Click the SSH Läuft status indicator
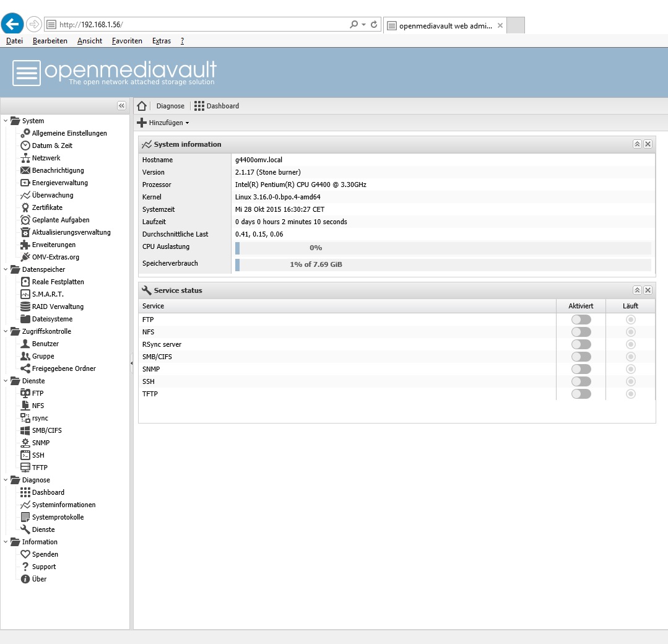Image resolution: width=668 pixels, height=644 pixels. click(630, 381)
